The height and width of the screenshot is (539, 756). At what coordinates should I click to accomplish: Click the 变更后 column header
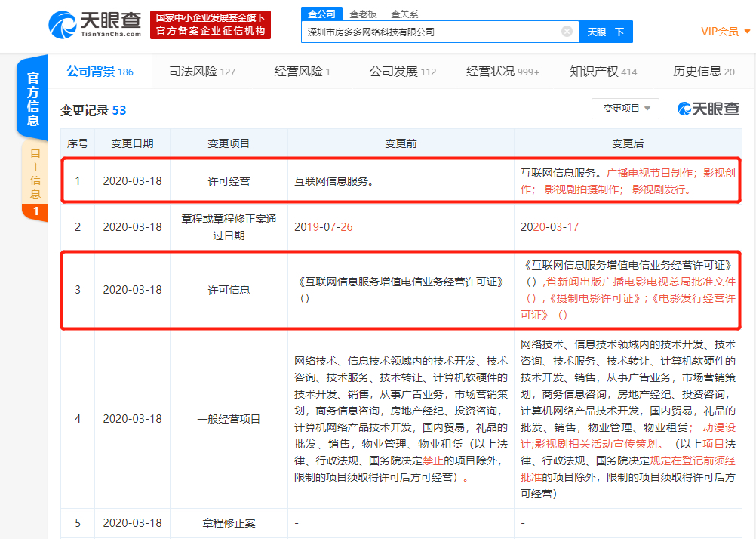627,143
